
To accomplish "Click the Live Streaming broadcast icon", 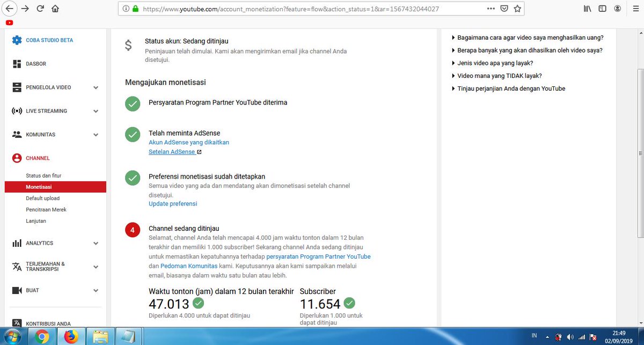I will tap(17, 111).
